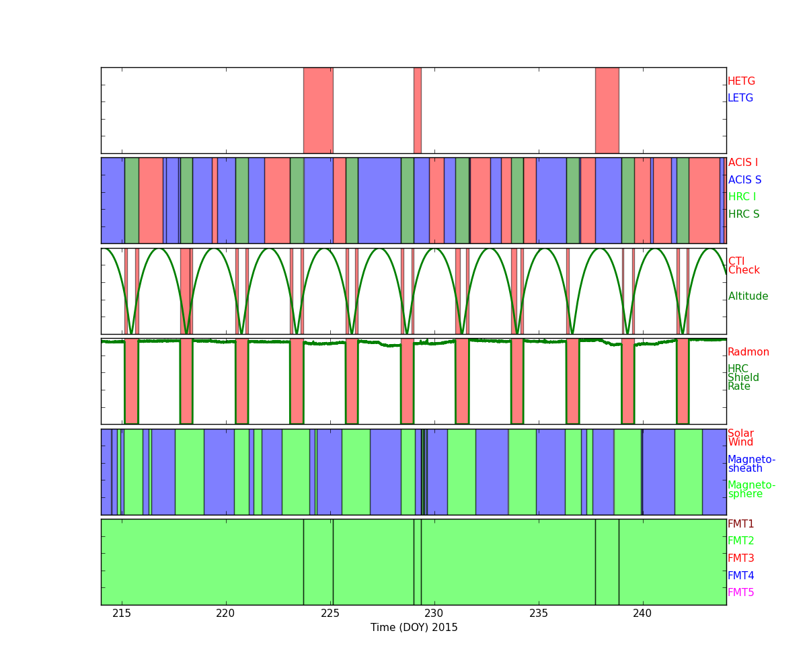Click the 215 tick label on time axis
807x672 pixels.
[x=122, y=614]
